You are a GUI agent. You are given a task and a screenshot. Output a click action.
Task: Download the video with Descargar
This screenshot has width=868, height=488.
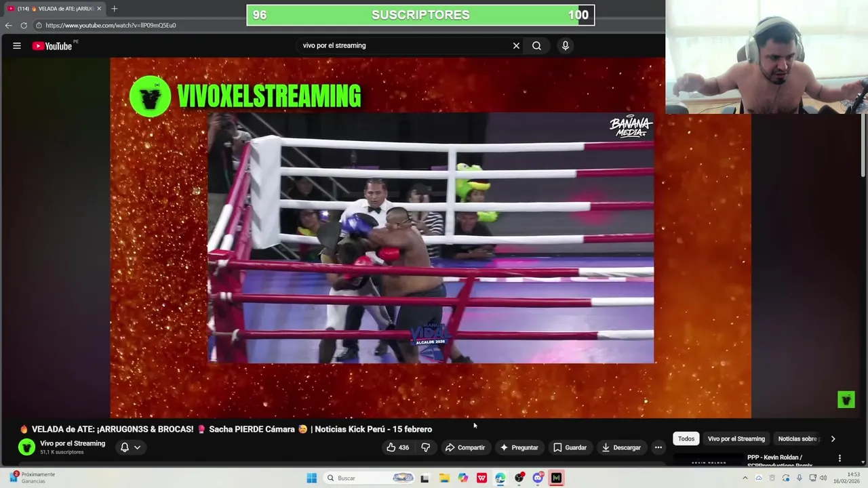coord(621,447)
